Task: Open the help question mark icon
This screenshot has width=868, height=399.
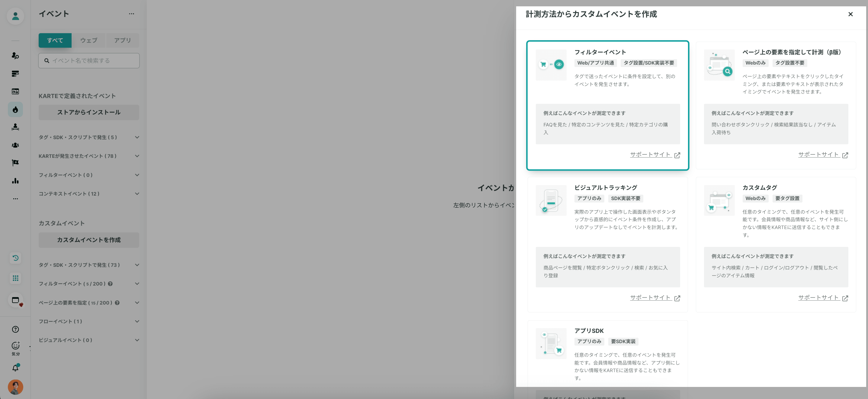Action: [x=15, y=329]
